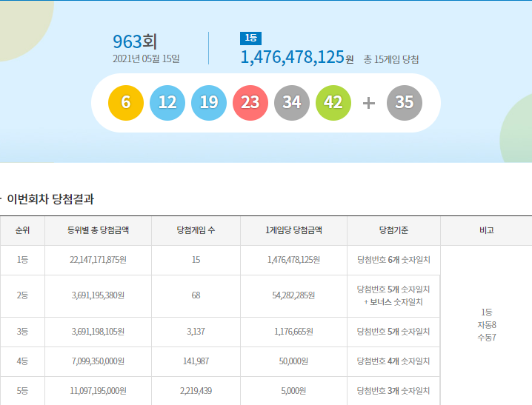Click the per-game prize 54,282,285원 cell

(294, 295)
